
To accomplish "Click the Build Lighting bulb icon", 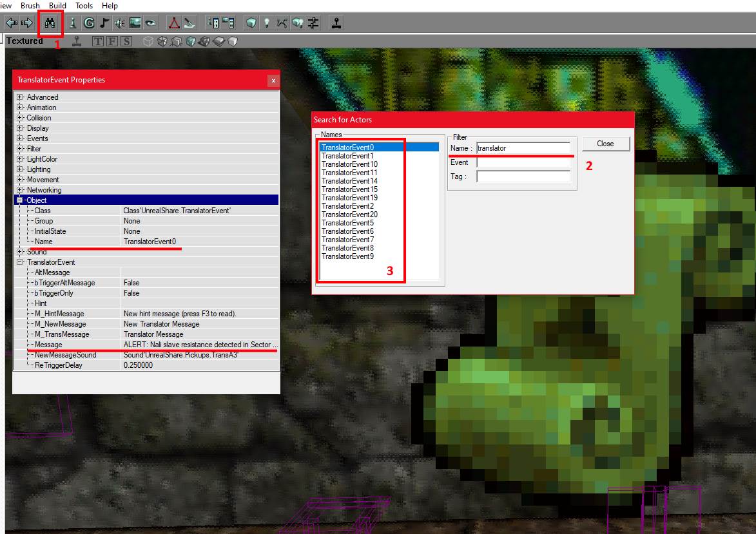I will click(x=267, y=23).
